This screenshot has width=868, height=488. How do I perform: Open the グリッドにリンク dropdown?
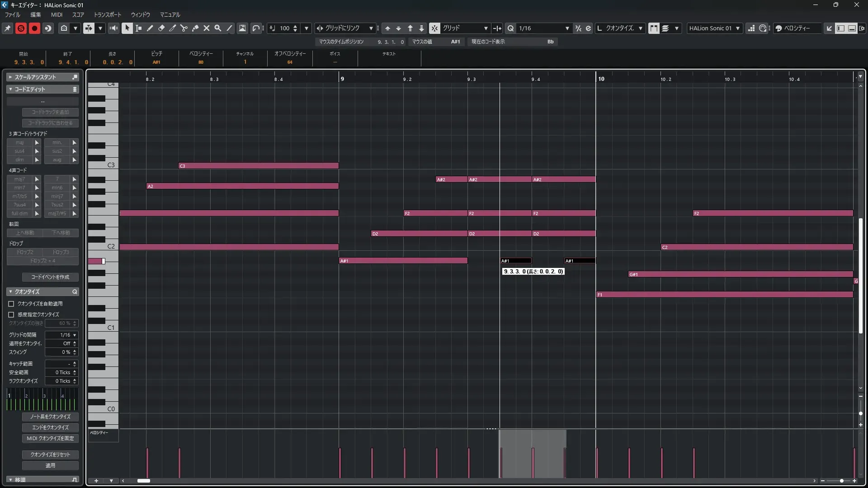click(371, 28)
